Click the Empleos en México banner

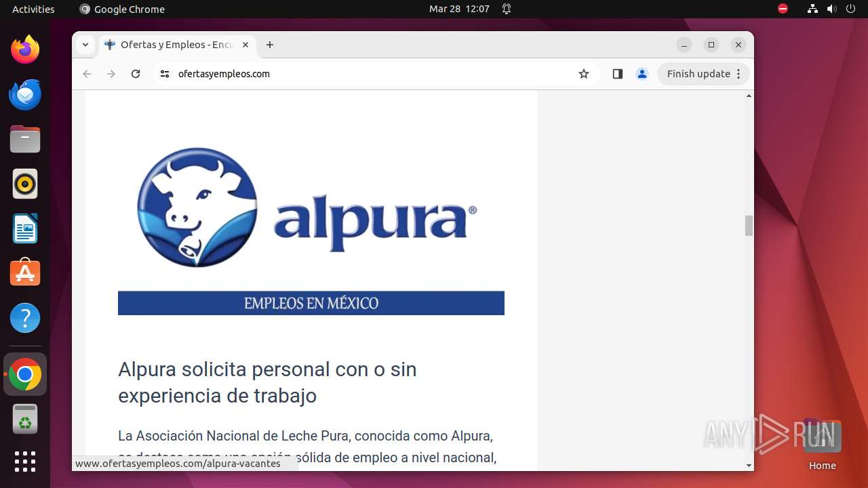pos(311,303)
